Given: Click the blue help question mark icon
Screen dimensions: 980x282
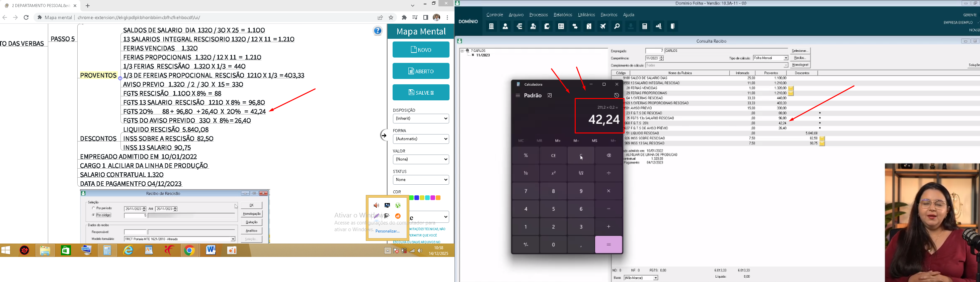Looking at the screenshot, I should [x=378, y=31].
